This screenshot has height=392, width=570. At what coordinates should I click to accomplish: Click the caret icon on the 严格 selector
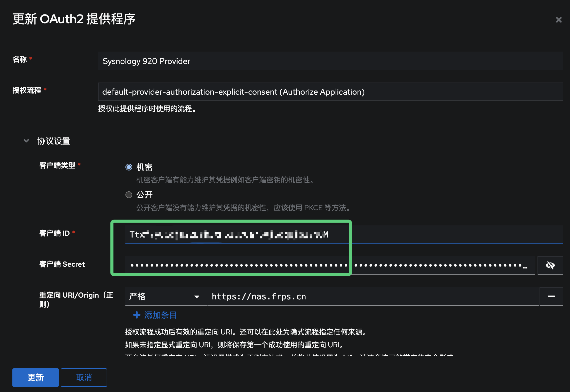click(197, 297)
